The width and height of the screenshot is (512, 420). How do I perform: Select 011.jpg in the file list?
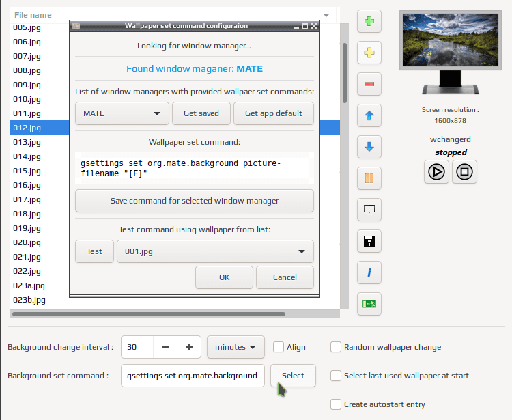click(27, 113)
